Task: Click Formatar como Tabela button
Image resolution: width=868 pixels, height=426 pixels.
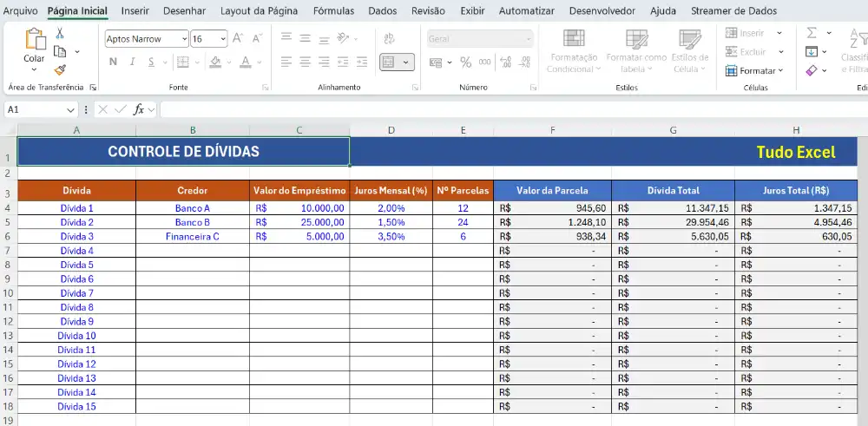Action: [636, 51]
